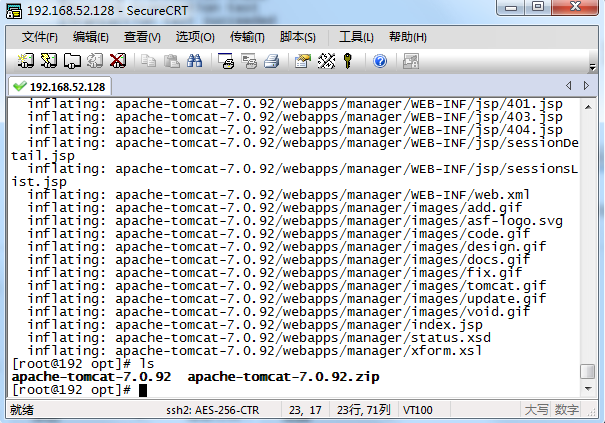Click the 数字 num lock indicator
The width and height of the screenshot is (605, 423).
[567, 409]
